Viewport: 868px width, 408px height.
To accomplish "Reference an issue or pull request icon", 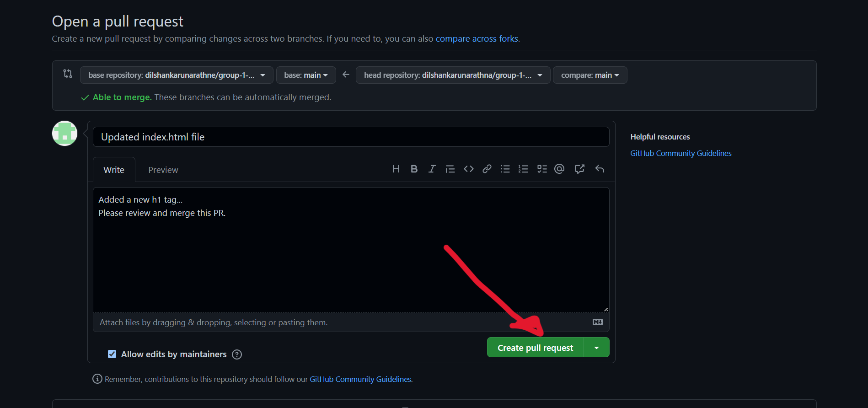I will click(579, 169).
